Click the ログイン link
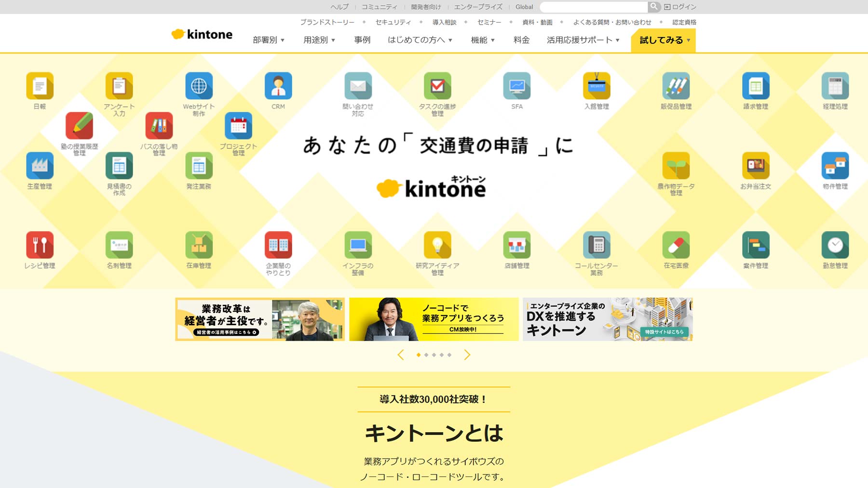Image resolution: width=868 pixels, height=488 pixels. click(x=680, y=7)
